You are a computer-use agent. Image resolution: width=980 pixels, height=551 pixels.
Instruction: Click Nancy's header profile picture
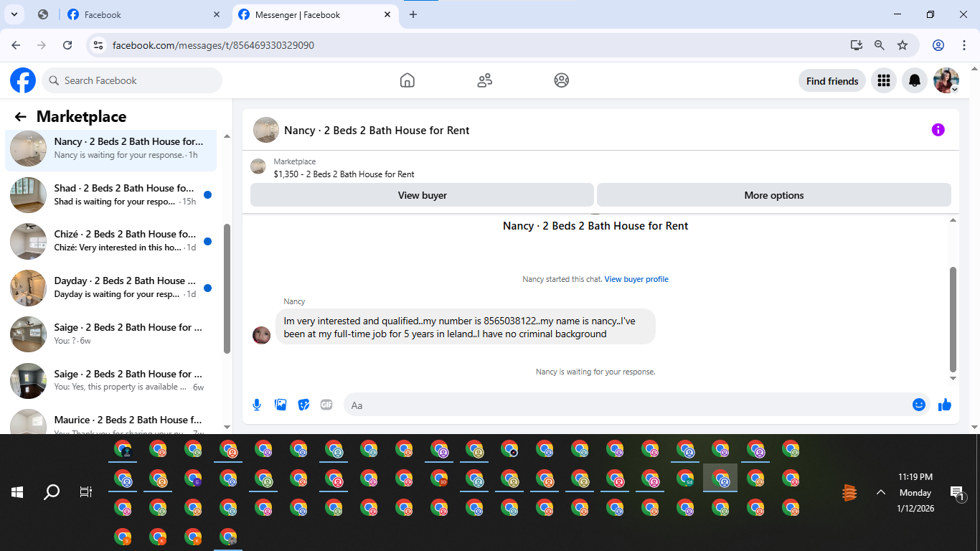coord(266,130)
